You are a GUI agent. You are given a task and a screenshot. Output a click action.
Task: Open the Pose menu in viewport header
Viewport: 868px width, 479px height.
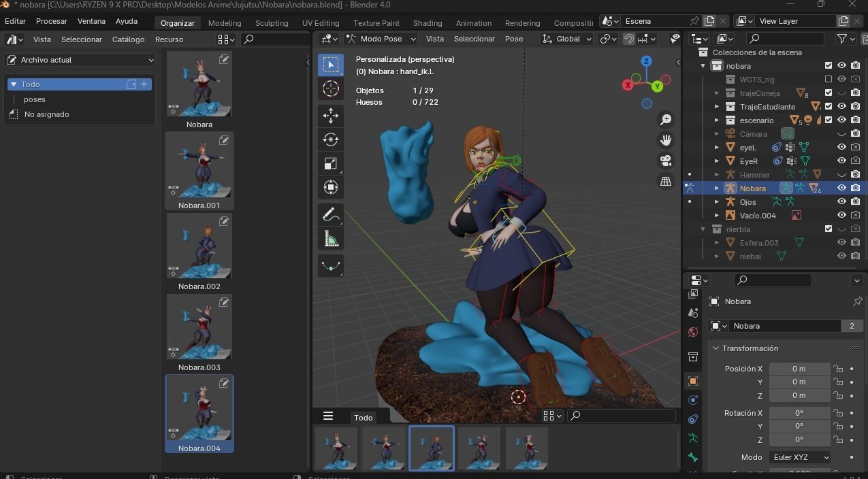coord(514,39)
